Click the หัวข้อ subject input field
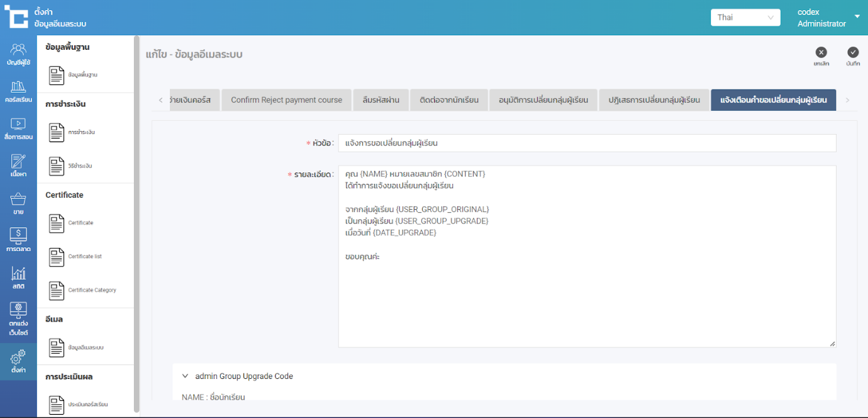 click(586, 143)
